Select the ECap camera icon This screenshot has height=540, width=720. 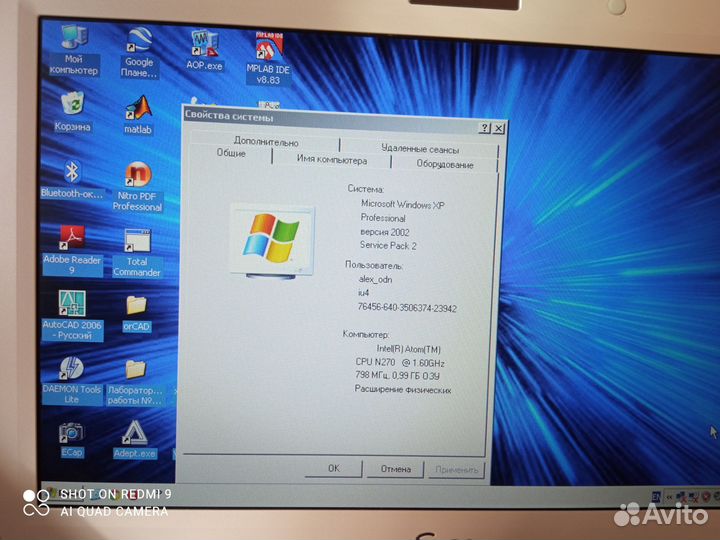click(72, 440)
